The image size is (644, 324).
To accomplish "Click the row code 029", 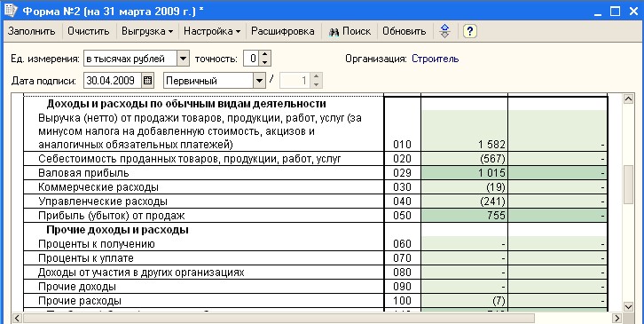I will (x=402, y=173).
